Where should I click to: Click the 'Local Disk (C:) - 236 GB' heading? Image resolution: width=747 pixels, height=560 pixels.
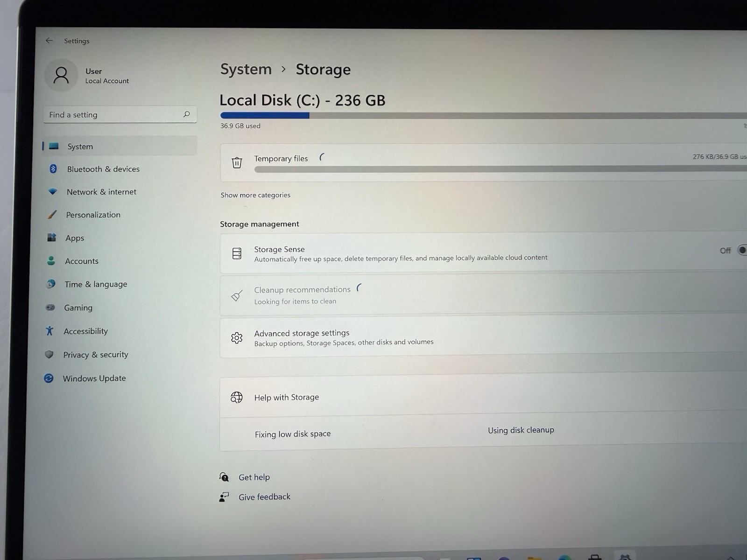point(303,100)
